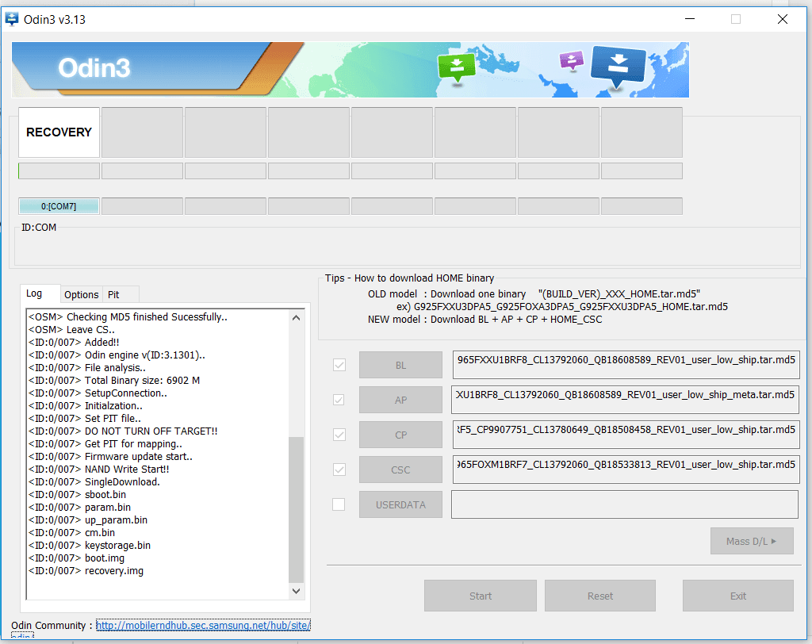Click the Exit button

pos(738,596)
